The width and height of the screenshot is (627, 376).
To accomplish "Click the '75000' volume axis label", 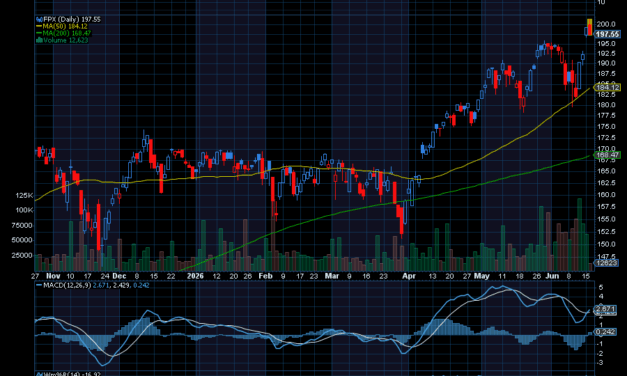I will coord(22,225).
